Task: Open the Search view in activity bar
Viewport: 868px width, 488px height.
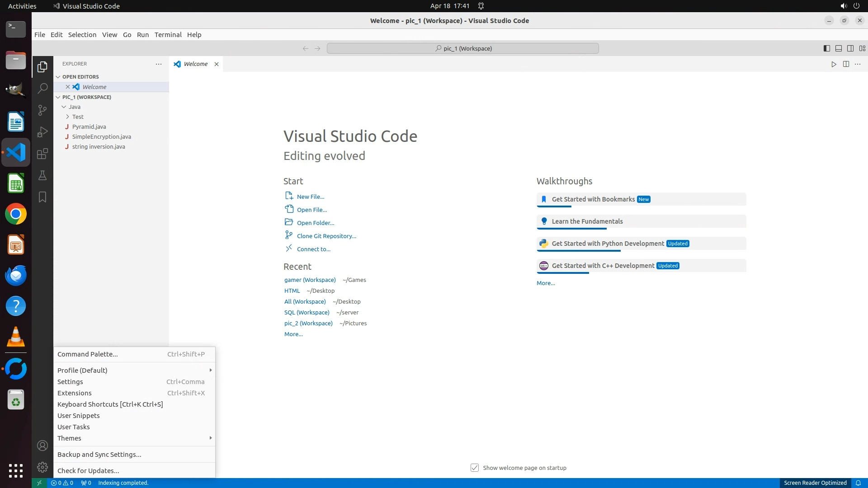Action: [x=42, y=88]
